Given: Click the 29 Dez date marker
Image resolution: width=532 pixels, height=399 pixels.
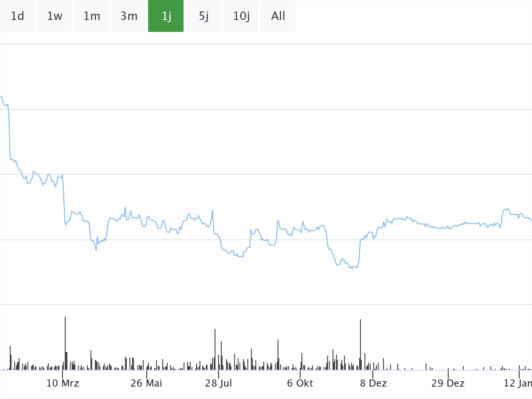Looking at the screenshot, I should pos(448,383).
